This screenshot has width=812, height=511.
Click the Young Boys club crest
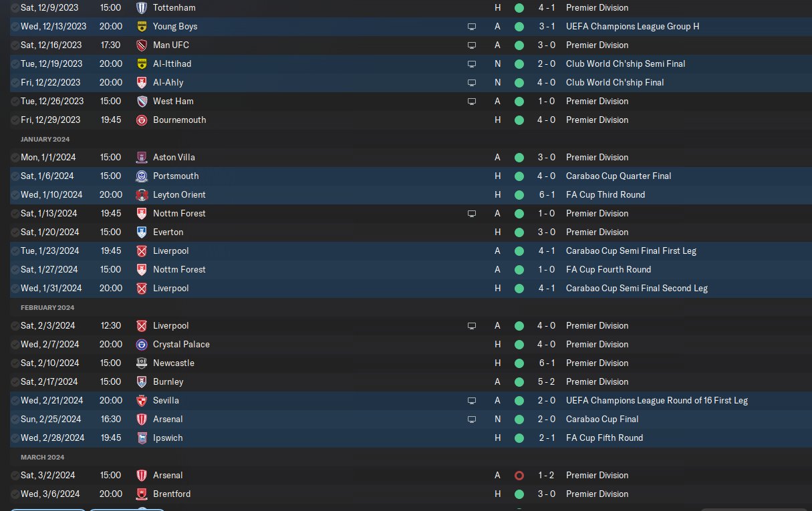tap(141, 27)
